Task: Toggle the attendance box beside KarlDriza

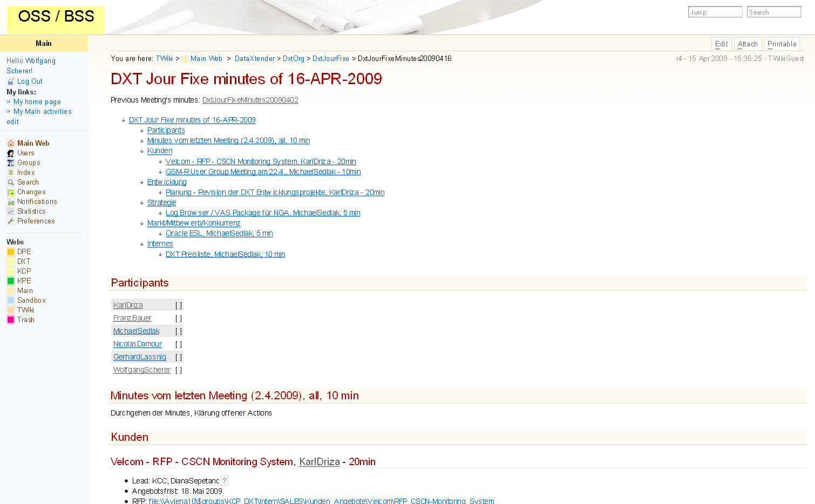Action: 179,305
